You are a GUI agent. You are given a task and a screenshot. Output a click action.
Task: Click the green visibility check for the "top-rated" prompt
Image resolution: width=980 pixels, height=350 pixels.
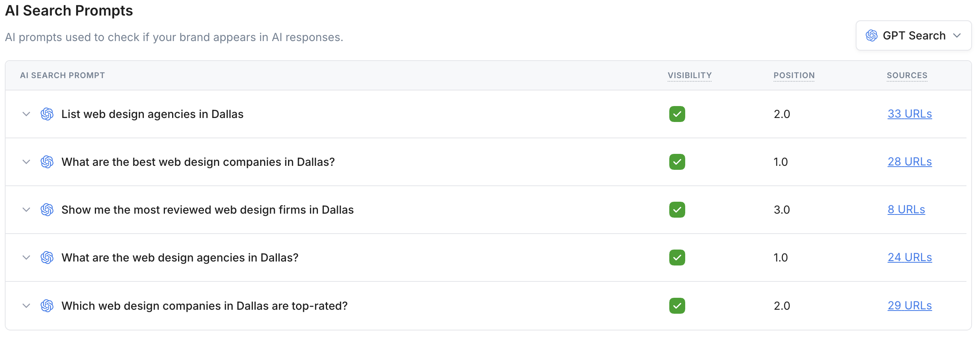(677, 306)
